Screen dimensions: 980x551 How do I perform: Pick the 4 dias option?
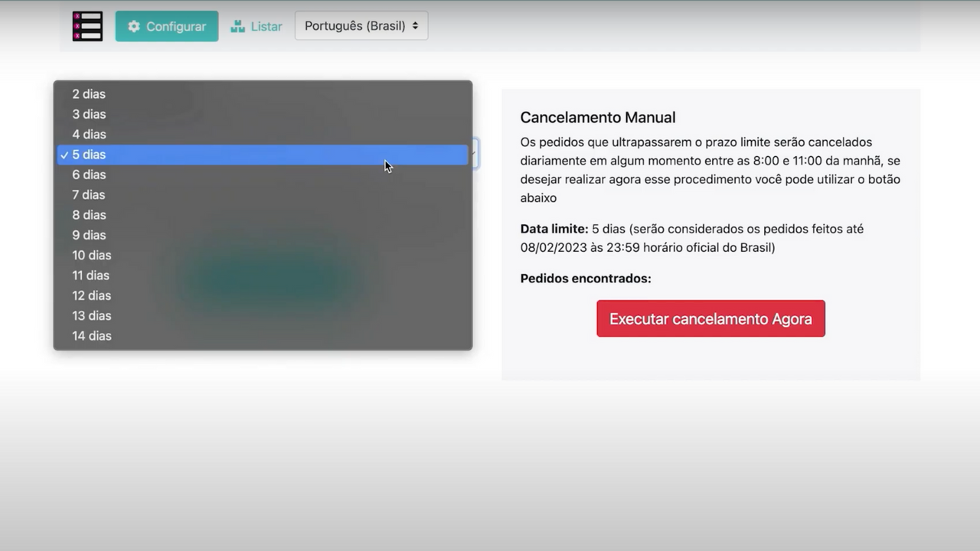[263, 135]
